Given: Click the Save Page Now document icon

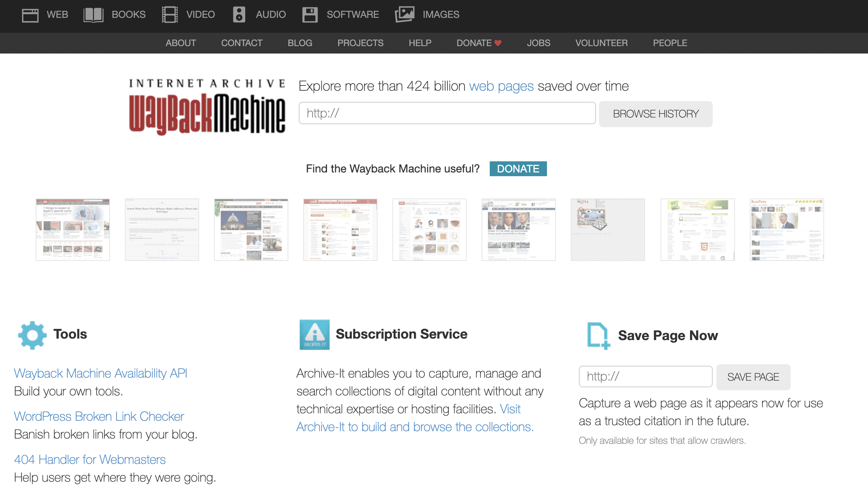Looking at the screenshot, I should (x=597, y=336).
